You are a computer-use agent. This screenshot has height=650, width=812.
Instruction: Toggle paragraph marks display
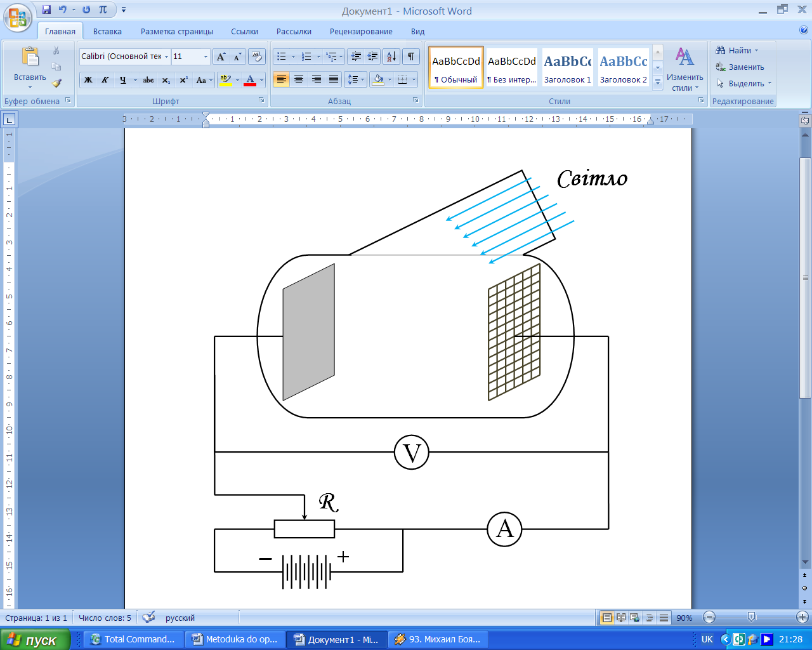pyautogui.click(x=411, y=56)
